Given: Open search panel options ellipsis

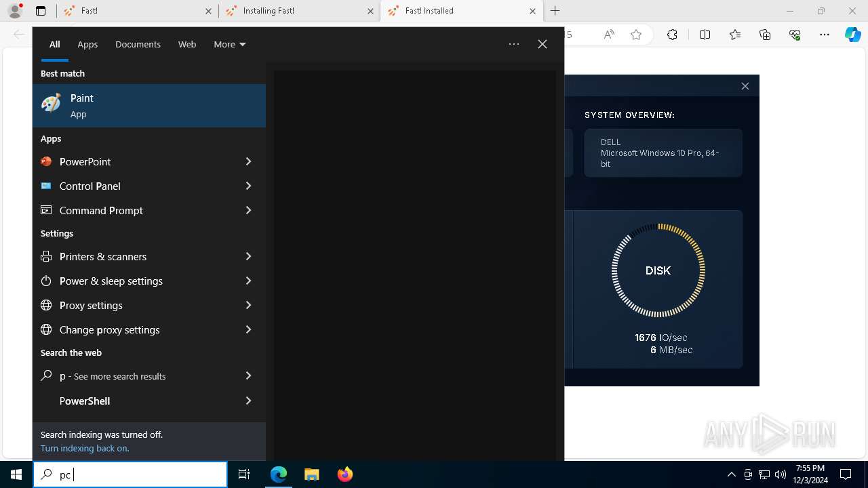Looking at the screenshot, I should click(514, 44).
